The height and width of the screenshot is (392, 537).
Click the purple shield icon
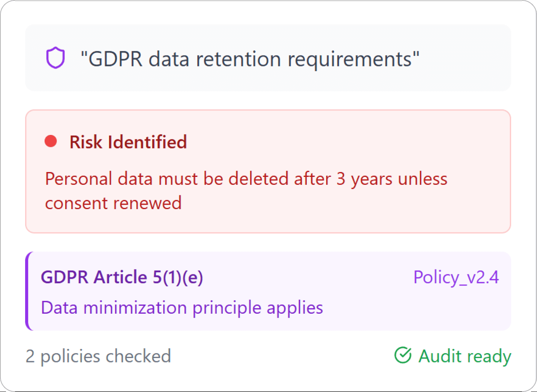(55, 58)
